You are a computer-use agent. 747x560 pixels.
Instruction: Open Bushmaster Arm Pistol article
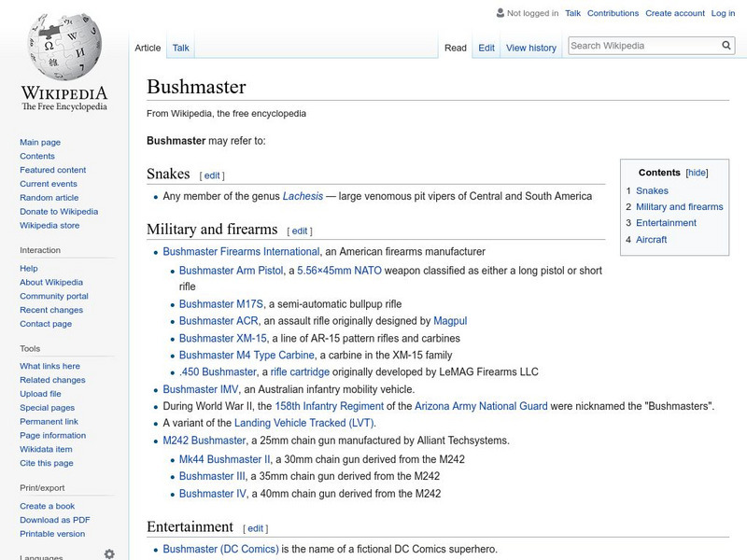coord(231,271)
